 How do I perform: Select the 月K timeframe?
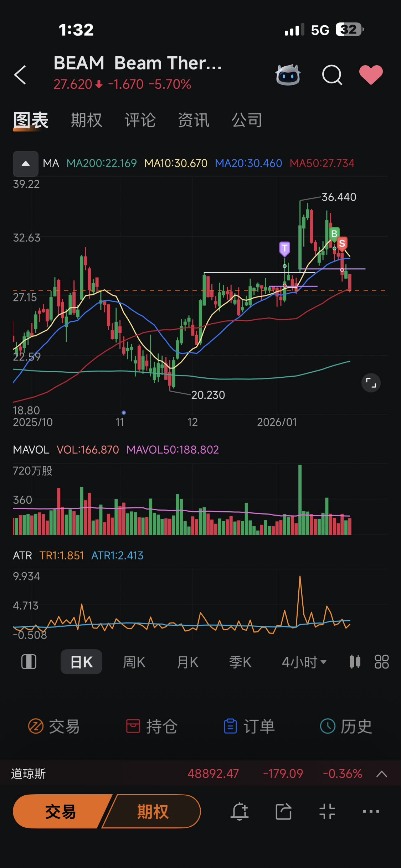click(x=187, y=662)
